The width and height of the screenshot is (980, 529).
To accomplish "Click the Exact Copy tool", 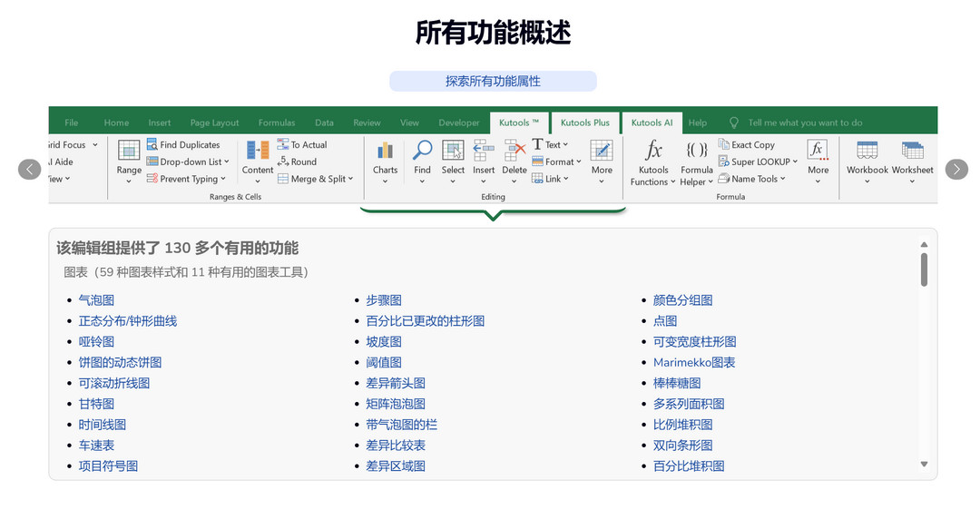I will [746, 144].
